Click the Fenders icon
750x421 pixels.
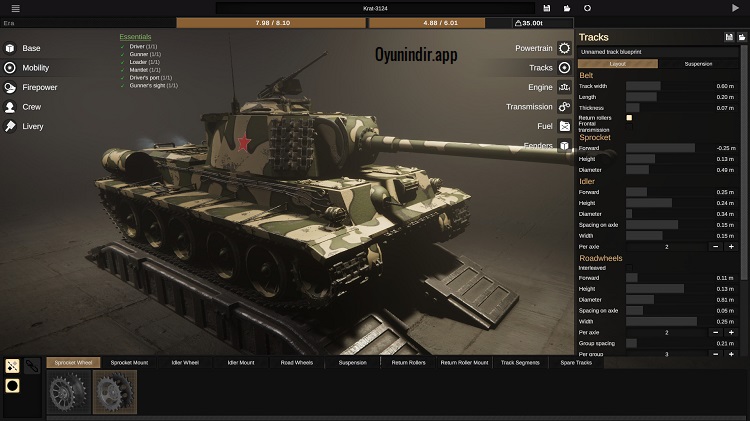[x=564, y=145]
